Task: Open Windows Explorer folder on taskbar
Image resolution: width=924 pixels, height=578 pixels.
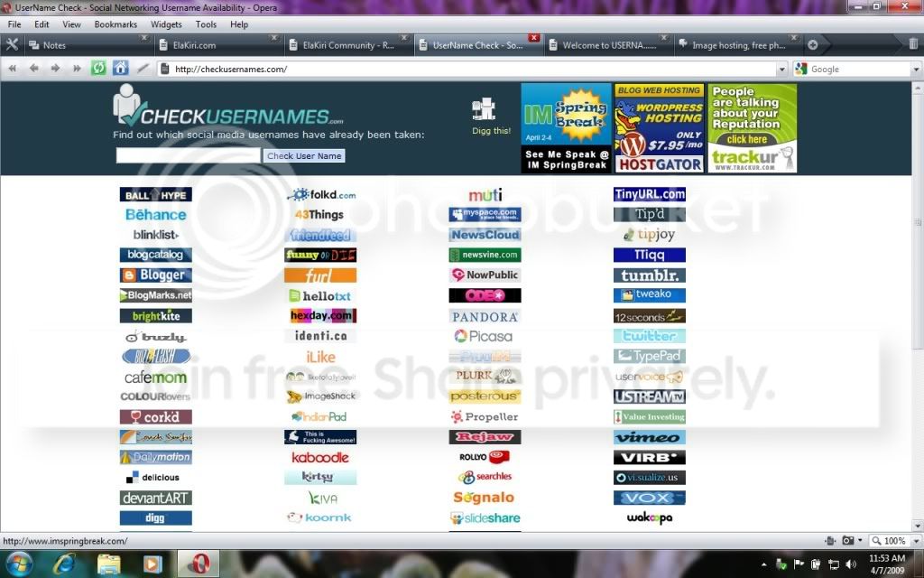Action: [x=108, y=564]
